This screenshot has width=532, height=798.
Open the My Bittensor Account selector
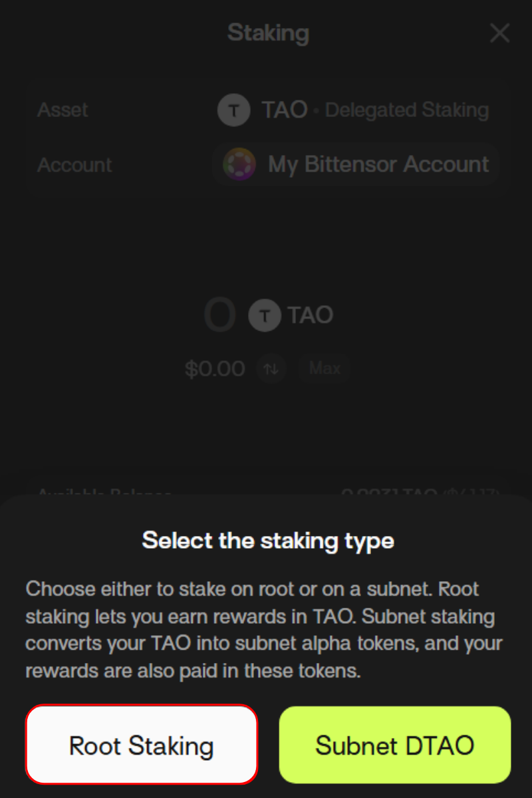356,164
